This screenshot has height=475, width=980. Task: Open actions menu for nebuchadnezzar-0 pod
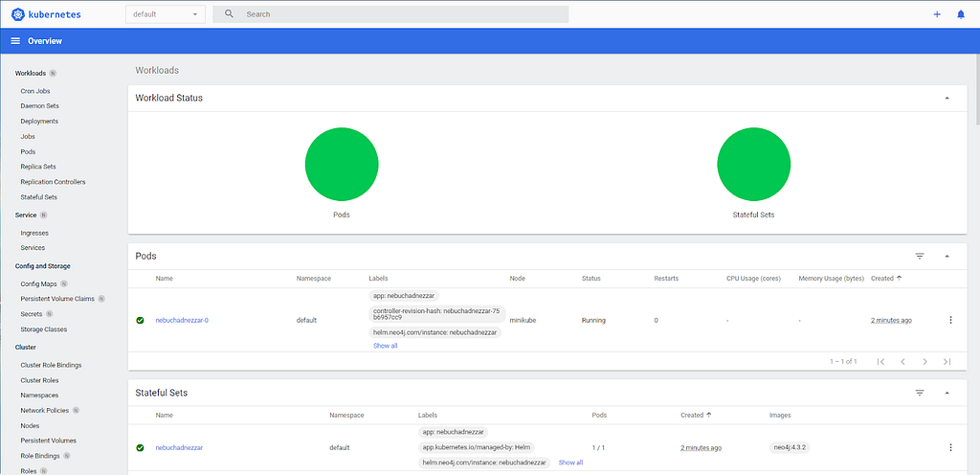pyautogui.click(x=950, y=320)
